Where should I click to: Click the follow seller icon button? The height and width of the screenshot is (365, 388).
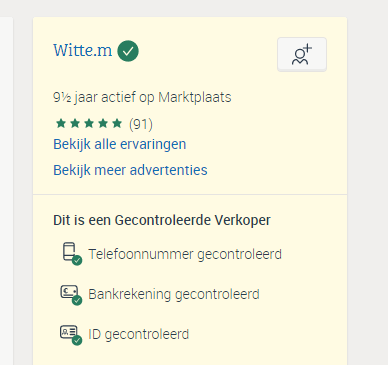pos(302,54)
